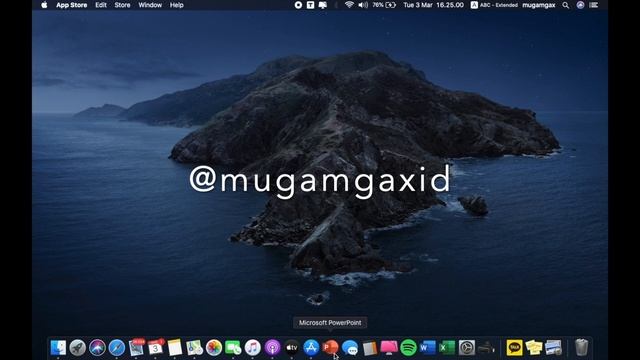Open System Preferences gear icon

467,348
